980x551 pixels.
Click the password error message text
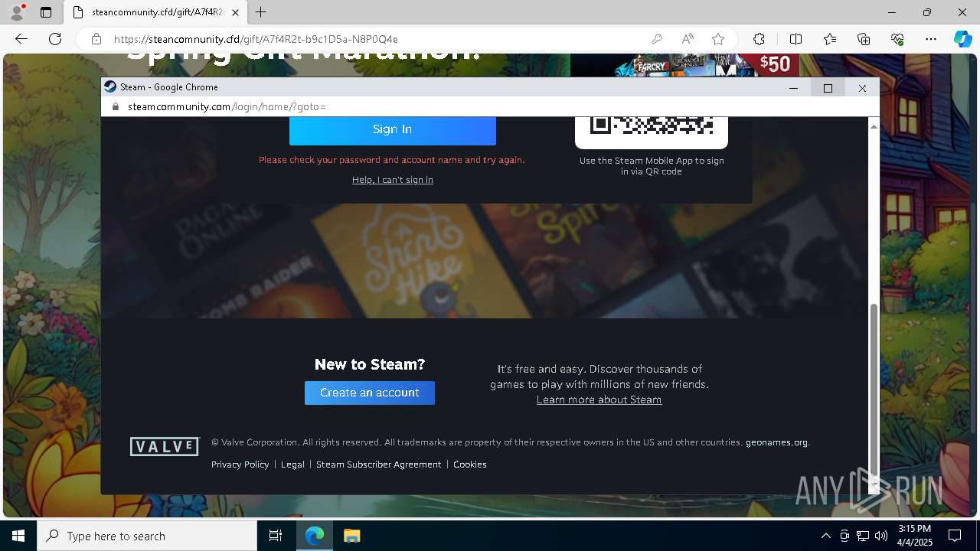pos(391,160)
